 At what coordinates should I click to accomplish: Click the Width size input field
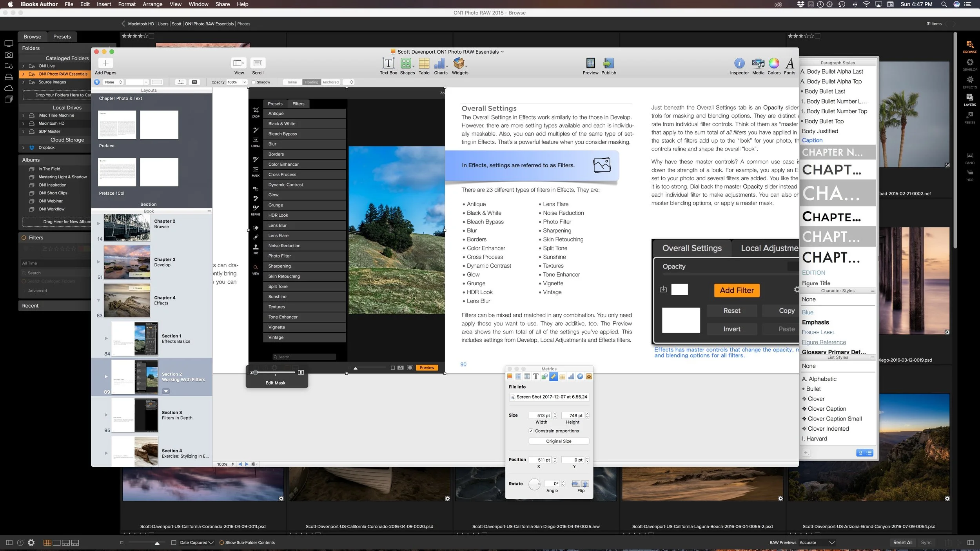click(x=540, y=415)
